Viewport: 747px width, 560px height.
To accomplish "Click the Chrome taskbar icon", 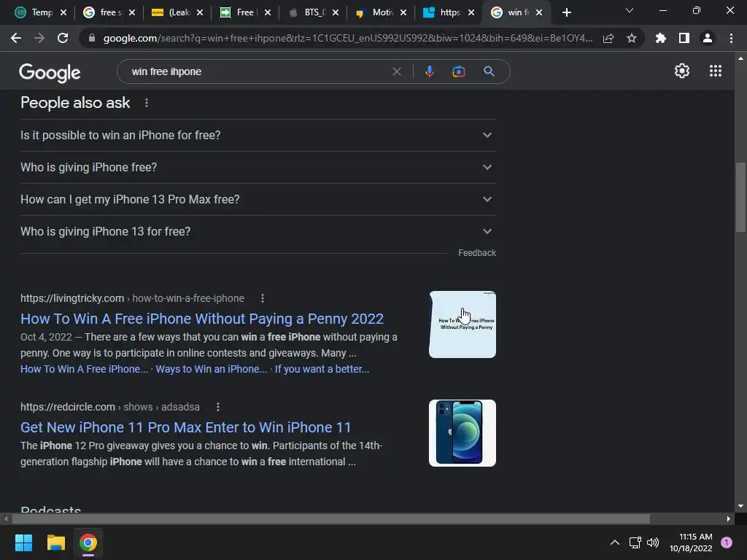I will [x=88, y=542].
